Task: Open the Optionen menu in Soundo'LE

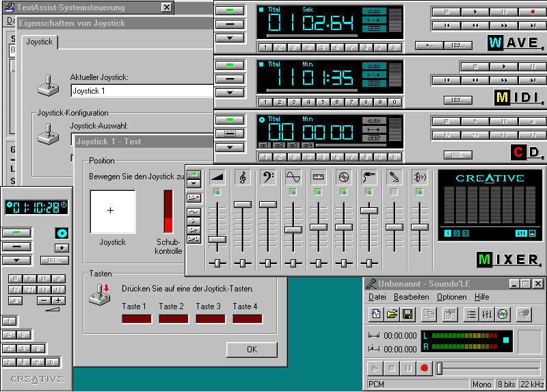Action: click(x=451, y=297)
